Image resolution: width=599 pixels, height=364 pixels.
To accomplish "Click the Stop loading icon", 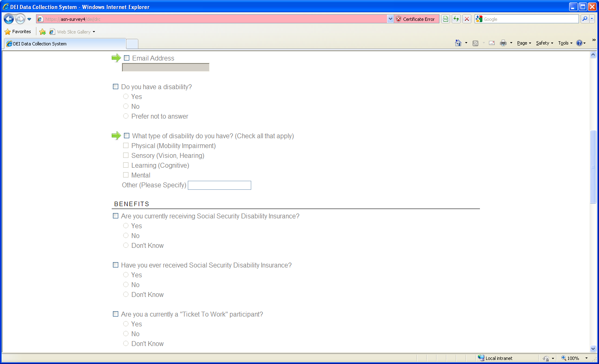I will (466, 19).
